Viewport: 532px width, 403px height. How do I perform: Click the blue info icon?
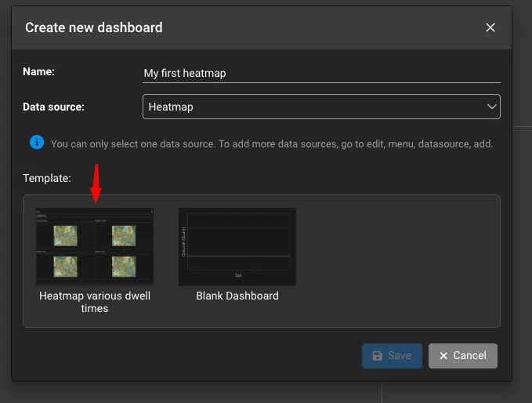37,142
